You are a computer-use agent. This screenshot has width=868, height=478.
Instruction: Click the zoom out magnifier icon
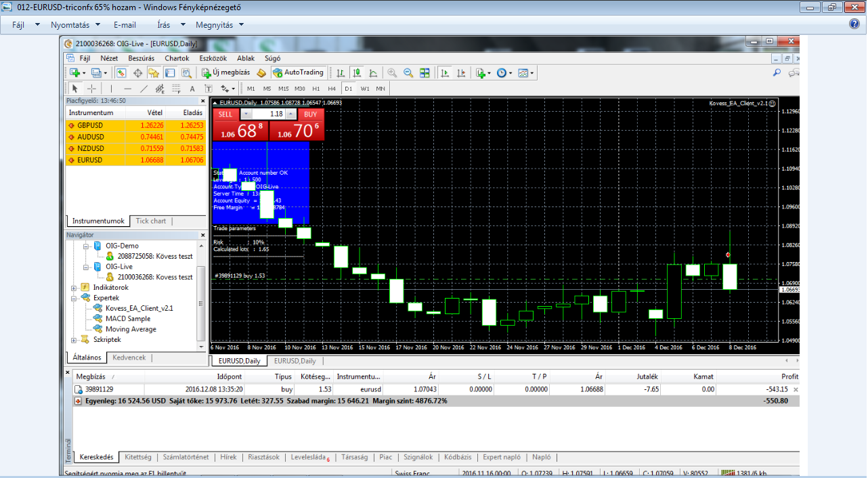tap(408, 73)
